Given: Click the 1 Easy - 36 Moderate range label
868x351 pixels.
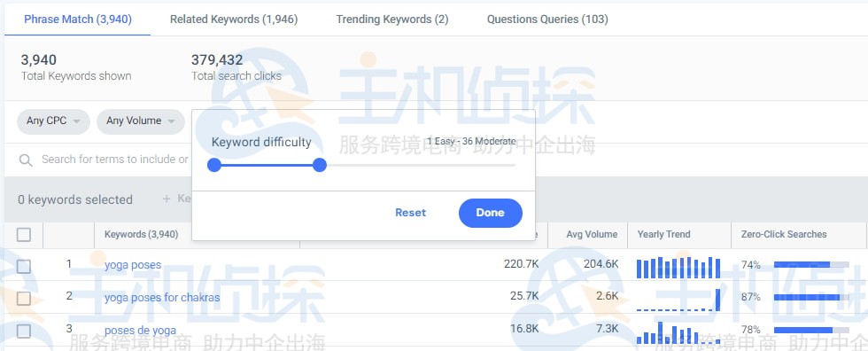Looking at the screenshot, I should coord(471,141).
